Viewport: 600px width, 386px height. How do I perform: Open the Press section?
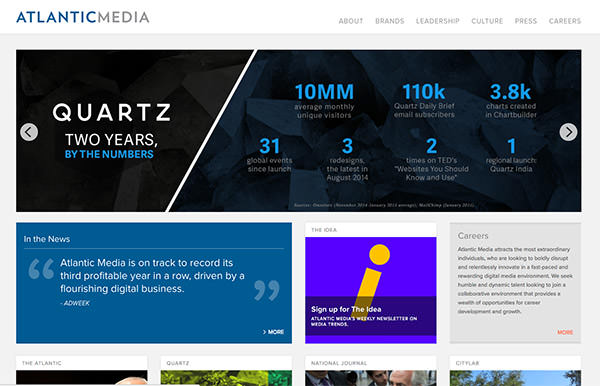[x=526, y=21]
